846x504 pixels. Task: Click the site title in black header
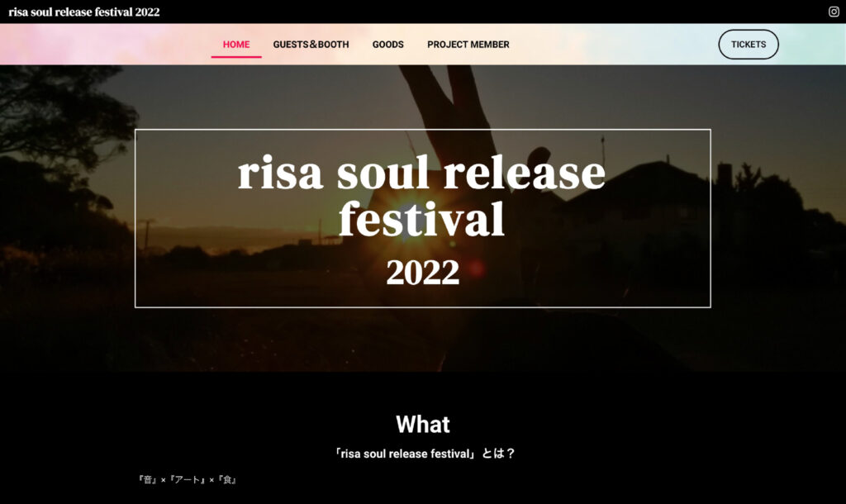(x=84, y=12)
